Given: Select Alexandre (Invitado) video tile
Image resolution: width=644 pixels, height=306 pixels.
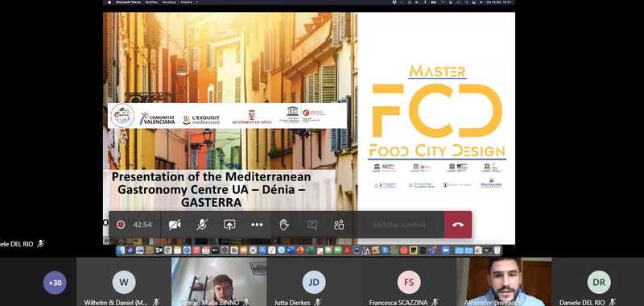Looking at the screenshot, I should [504, 282].
